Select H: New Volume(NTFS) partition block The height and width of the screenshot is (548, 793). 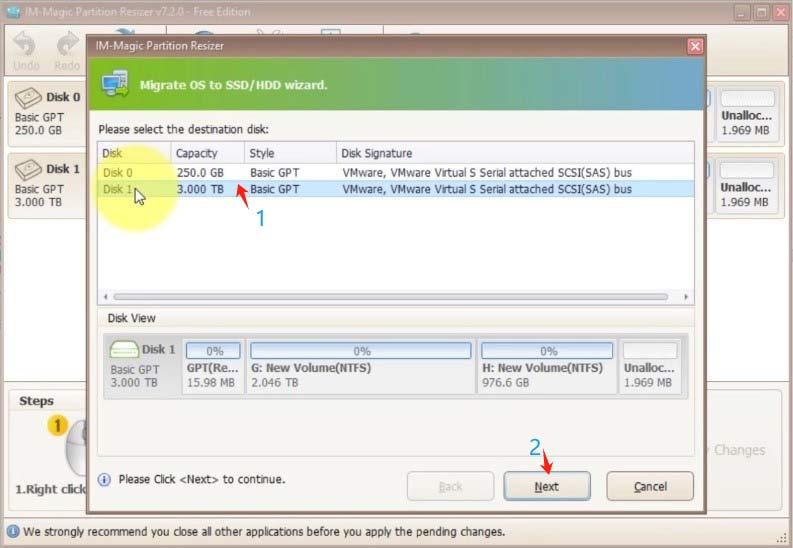click(x=547, y=367)
